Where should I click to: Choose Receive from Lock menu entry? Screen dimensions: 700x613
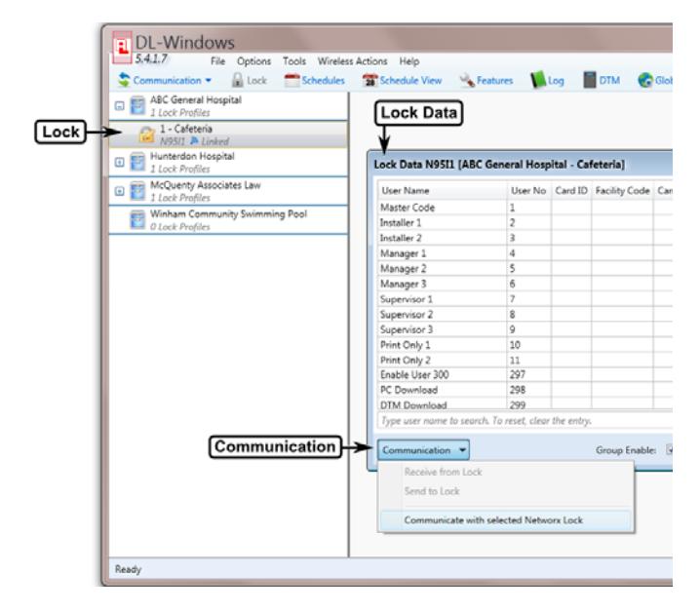pos(443,472)
